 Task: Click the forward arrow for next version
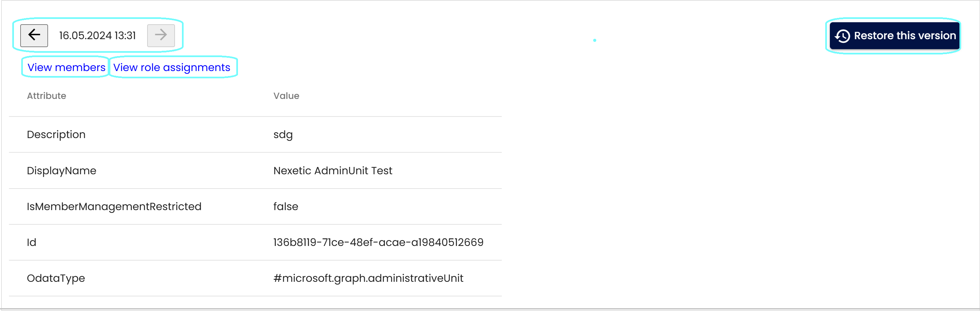point(161,36)
